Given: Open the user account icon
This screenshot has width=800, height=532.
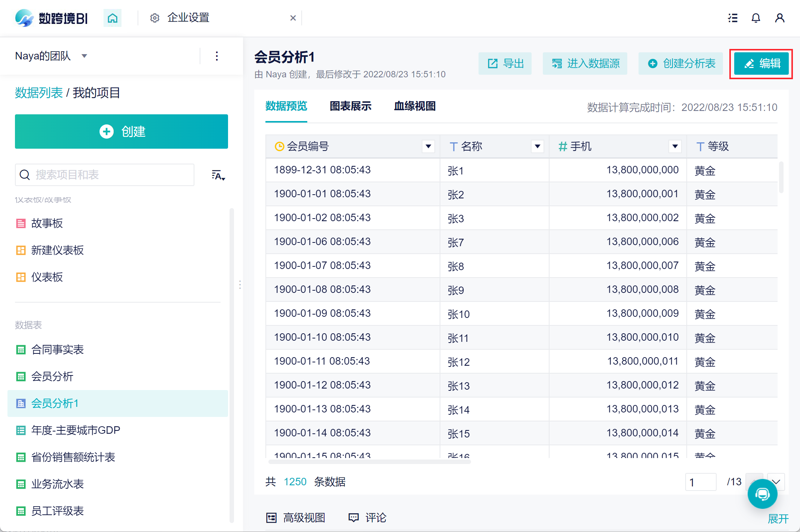Looking at the screenshot, I should point(779,18).
